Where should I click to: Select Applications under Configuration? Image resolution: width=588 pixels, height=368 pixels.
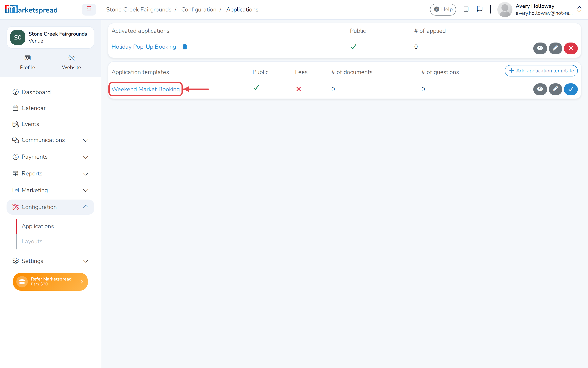38,226
